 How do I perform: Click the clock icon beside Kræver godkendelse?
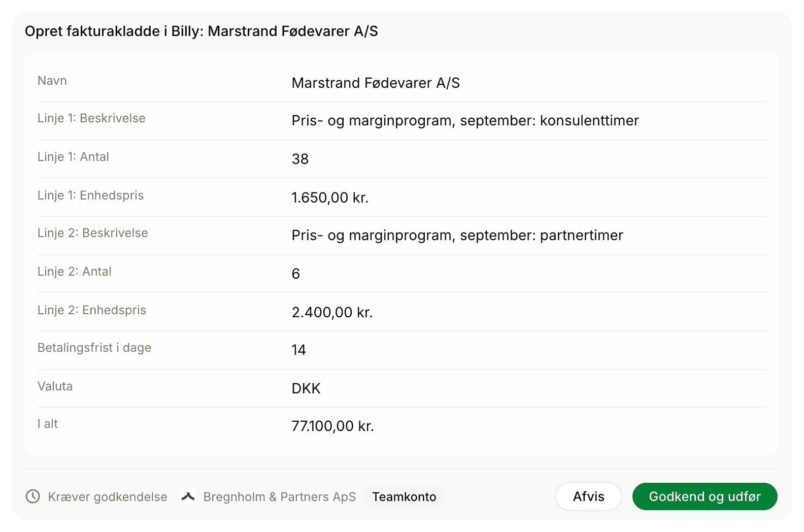33,496
